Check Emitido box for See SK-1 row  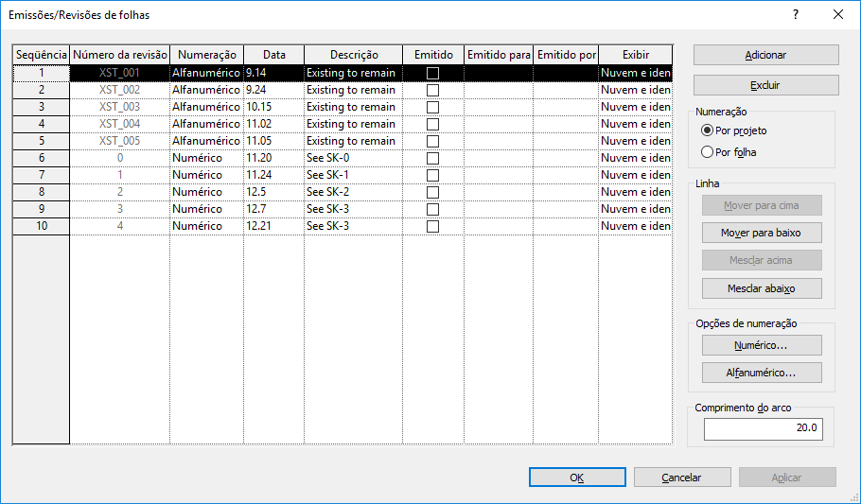pyautogui.click(x=432, y=175)
